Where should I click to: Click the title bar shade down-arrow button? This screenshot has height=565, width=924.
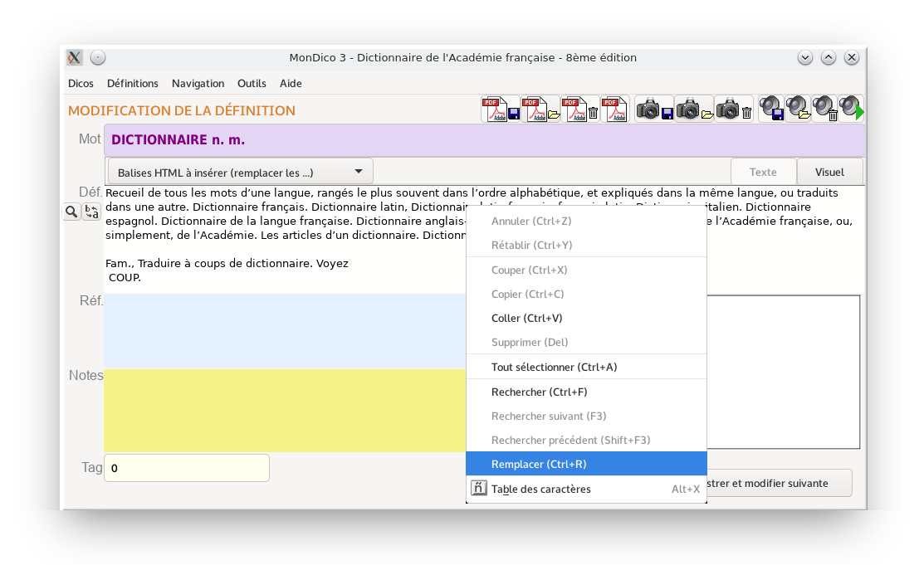pyautogui.click(x=805, y=58)
